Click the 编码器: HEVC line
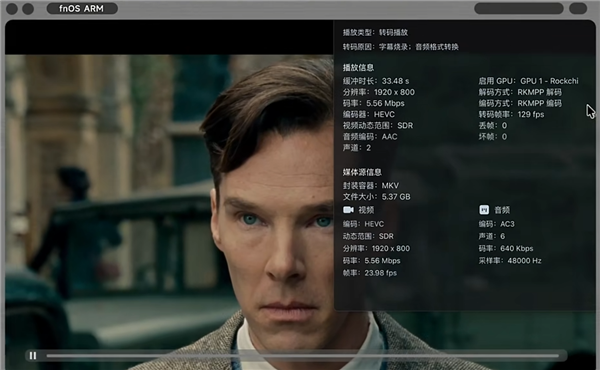Screen dimensions: 600x370 (368, 114)
